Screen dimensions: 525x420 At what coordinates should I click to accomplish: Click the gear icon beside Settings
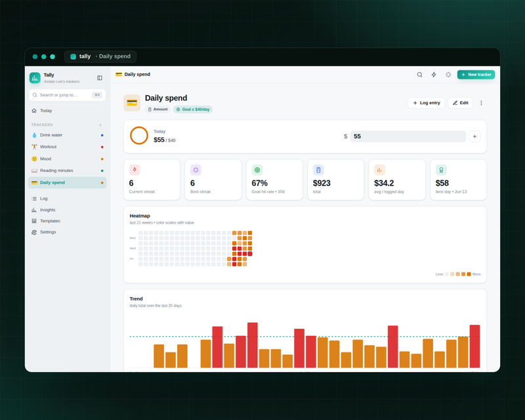click(x=34, y=232)
